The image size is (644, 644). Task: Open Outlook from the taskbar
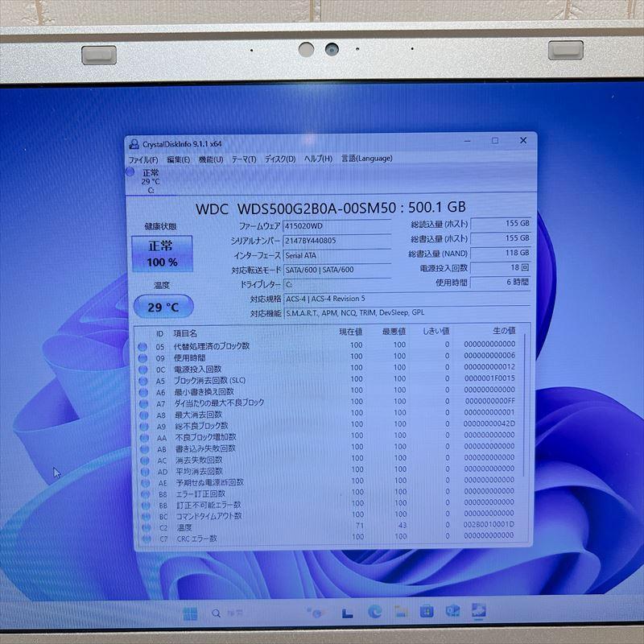coord(452,611)
